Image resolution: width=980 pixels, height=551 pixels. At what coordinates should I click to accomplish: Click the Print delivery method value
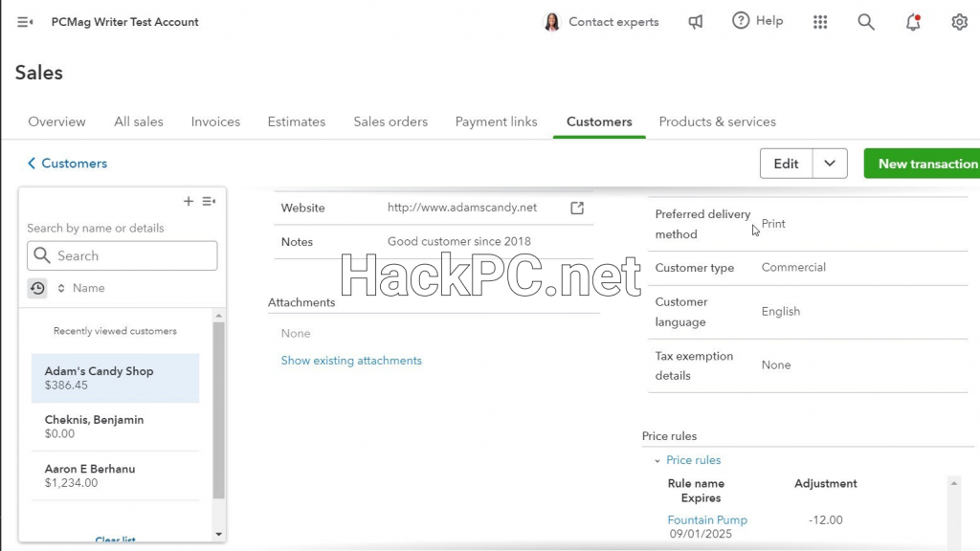coord(773,224)
